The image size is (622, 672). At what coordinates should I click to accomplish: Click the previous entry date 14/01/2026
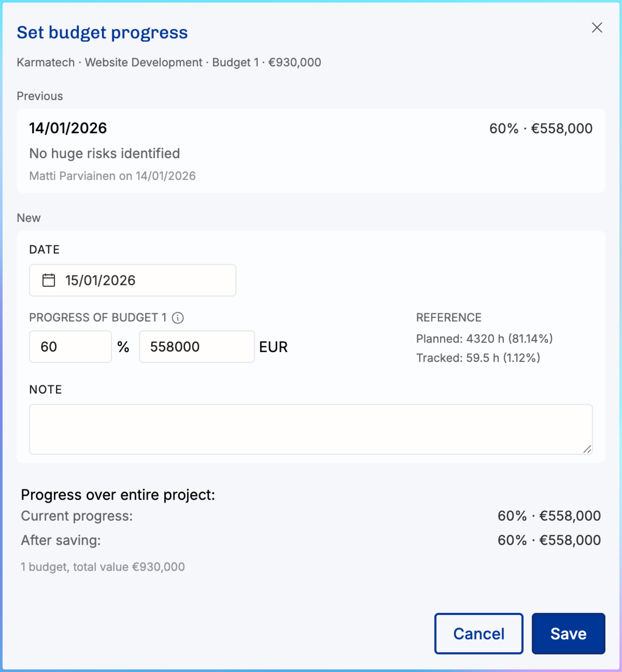pos(68,128)
